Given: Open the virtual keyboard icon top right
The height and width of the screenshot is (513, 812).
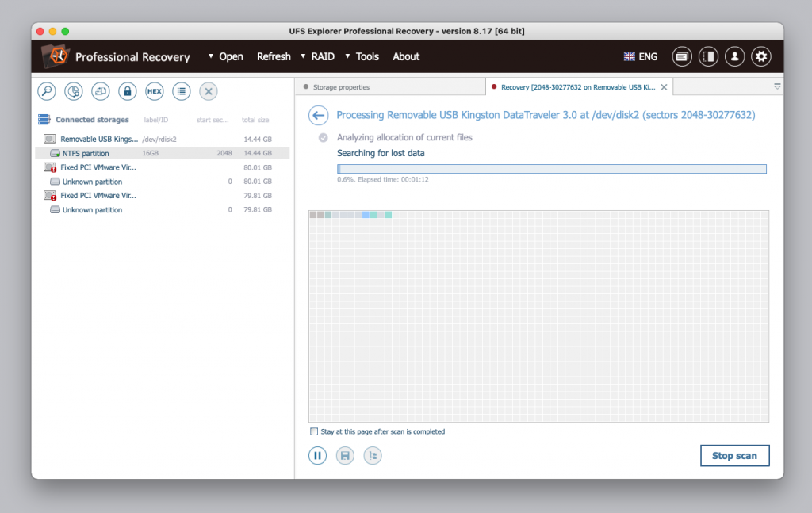Looking at the screenshot, I should 681,56.
